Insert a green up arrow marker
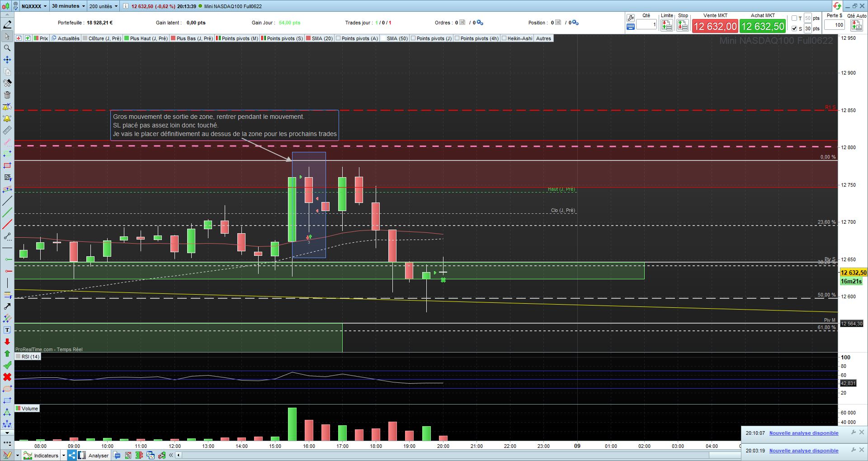This screenshot has width=868, height=461. 7,353
